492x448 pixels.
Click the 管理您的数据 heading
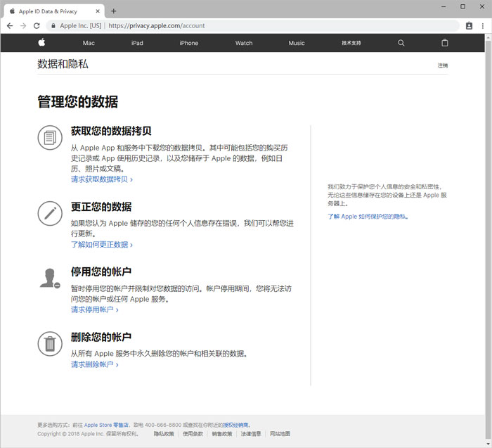(x=78, y=102)
